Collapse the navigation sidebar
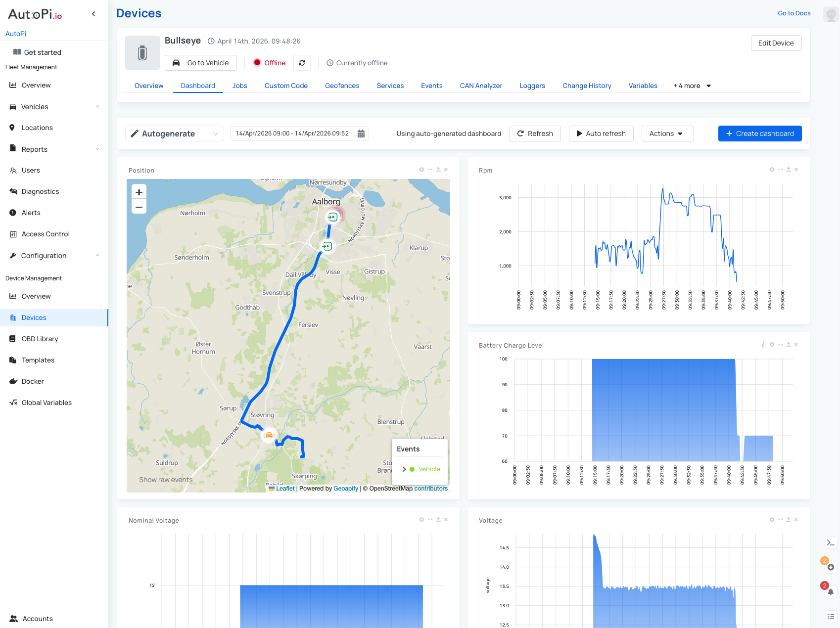The height and width of the screenshot is (628, 840). coord(93,13)
